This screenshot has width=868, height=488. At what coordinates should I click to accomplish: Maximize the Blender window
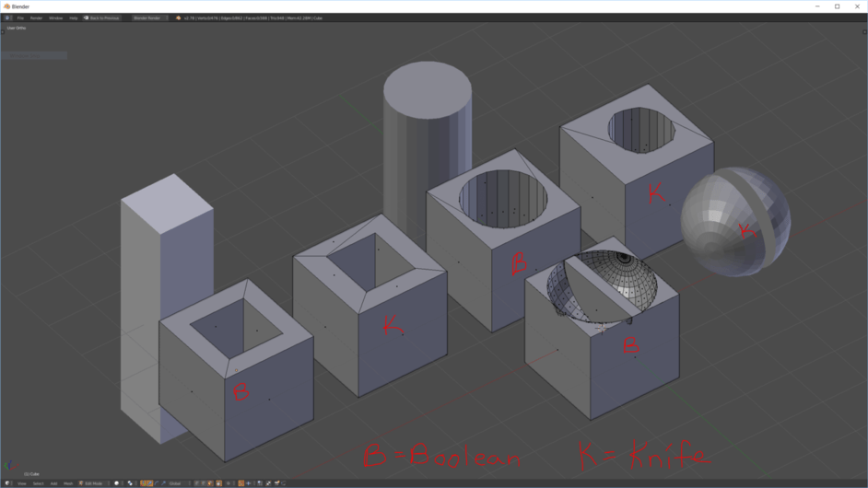pyautogui.click(x=837, y=6)
